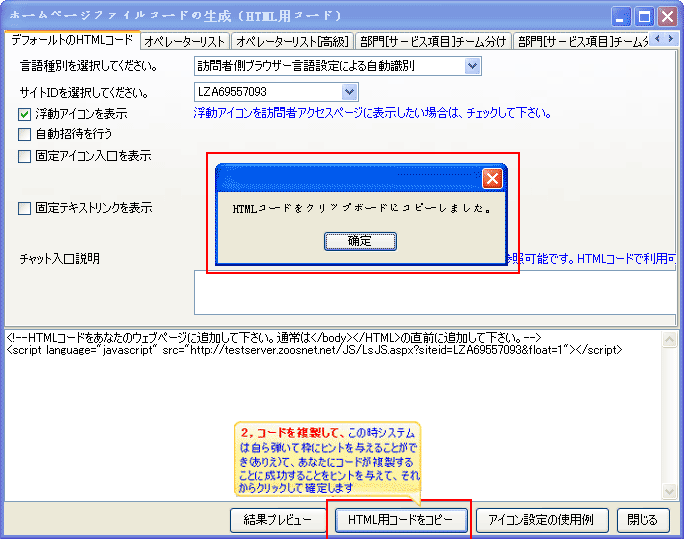Minimize the HTML code generation window
This screenshot has height=539, width=684.
click(x=622, y=16)
